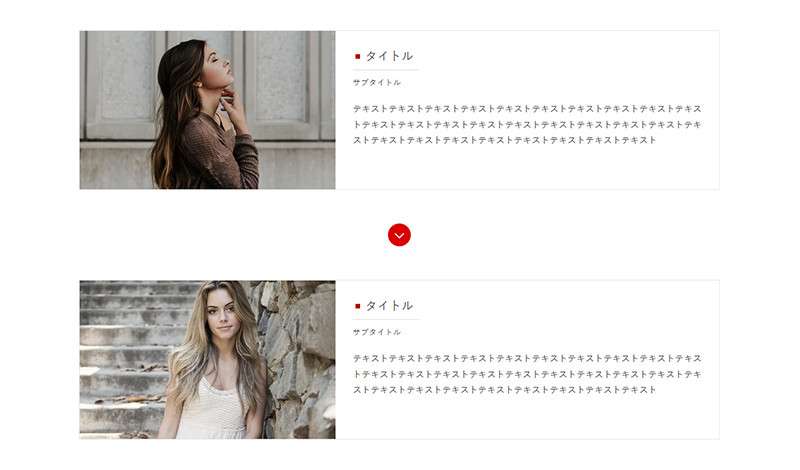The image size is (800, 470).
Task: Click the underline beneath the top card's タイトル
Action: (x=386, y=69)
